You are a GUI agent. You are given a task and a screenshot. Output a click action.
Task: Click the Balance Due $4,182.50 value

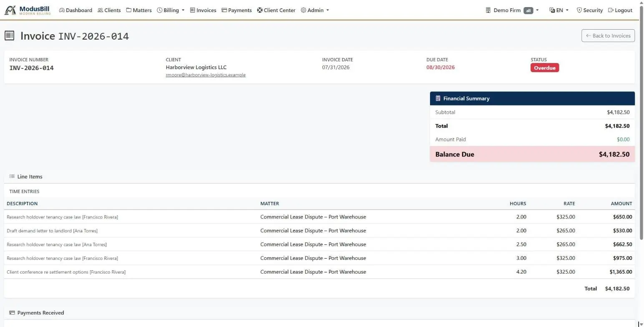(614, 154)
